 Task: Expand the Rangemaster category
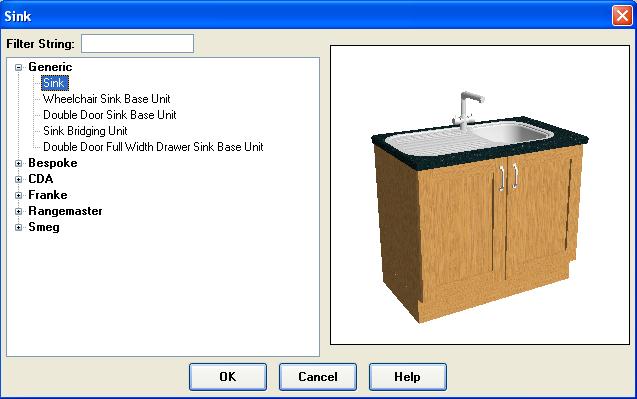pos(18,211)
